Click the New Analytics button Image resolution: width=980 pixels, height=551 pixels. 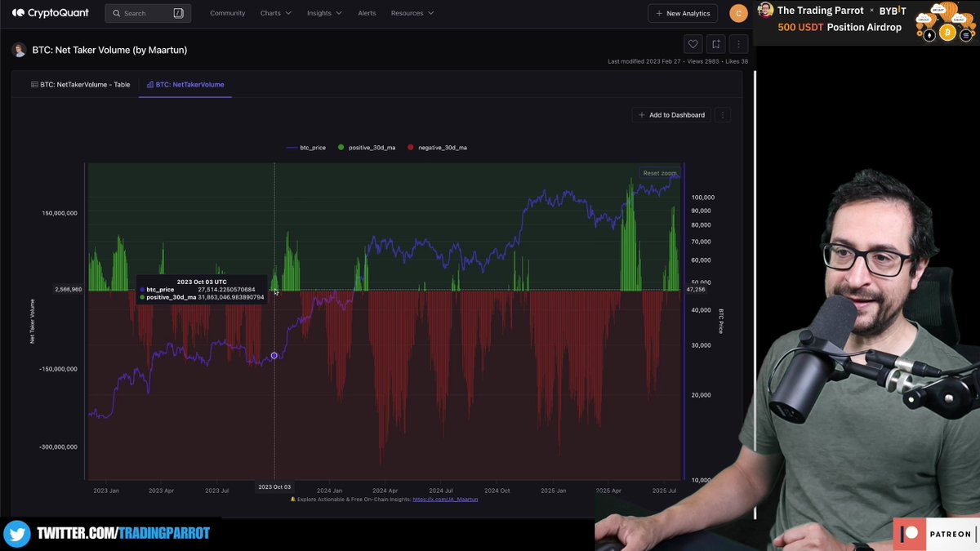[683, 13]
